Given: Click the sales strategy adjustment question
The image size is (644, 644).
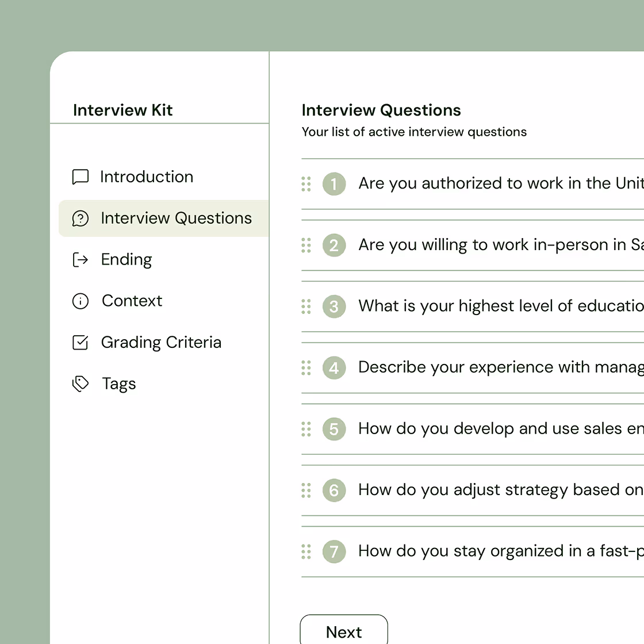Looking at the screenshot, I should tap(494, 490).
